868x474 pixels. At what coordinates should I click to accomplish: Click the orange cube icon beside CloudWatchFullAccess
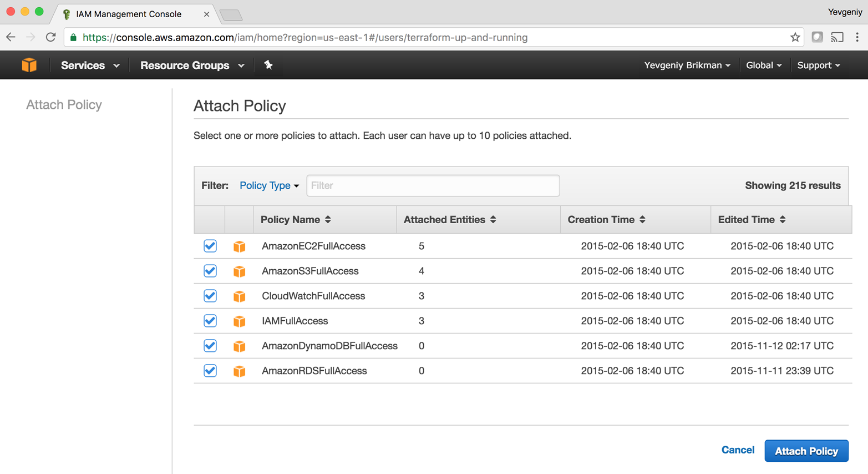click(x=238, y=296)
